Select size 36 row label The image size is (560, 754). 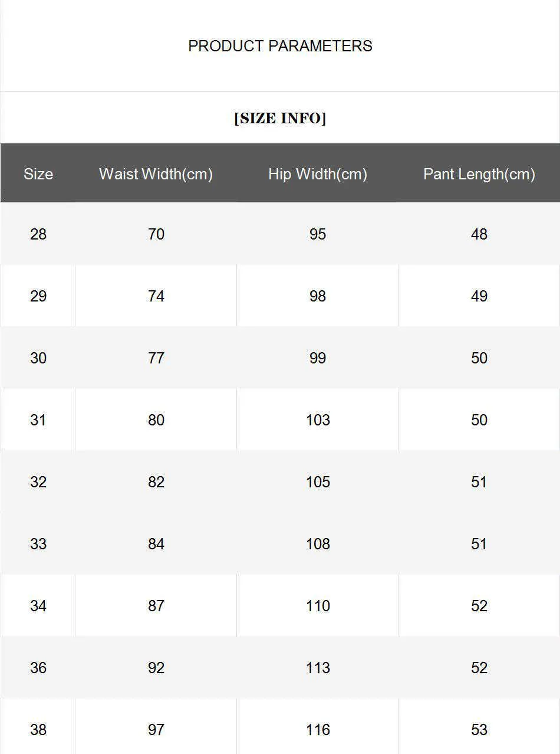pos(38,668)
